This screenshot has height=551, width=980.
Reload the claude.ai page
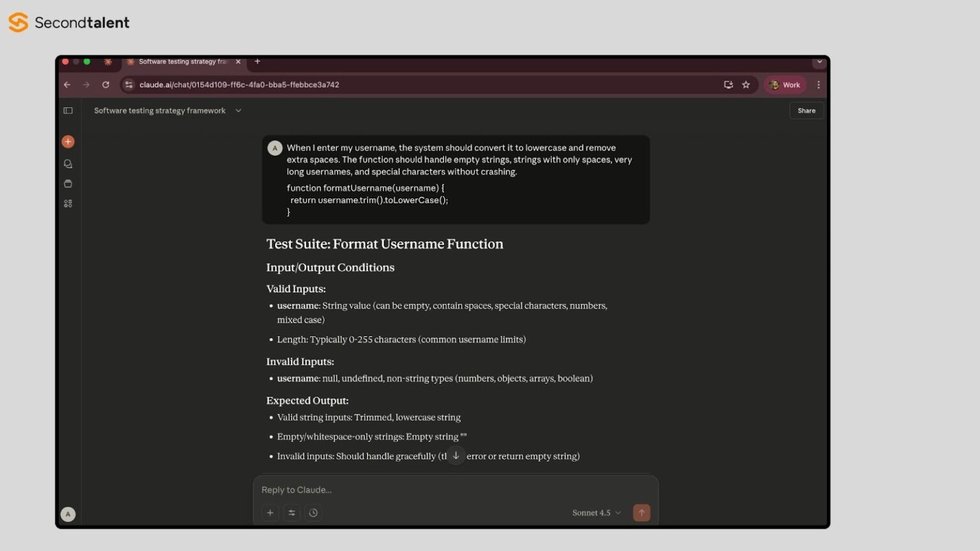click(106, 85)
